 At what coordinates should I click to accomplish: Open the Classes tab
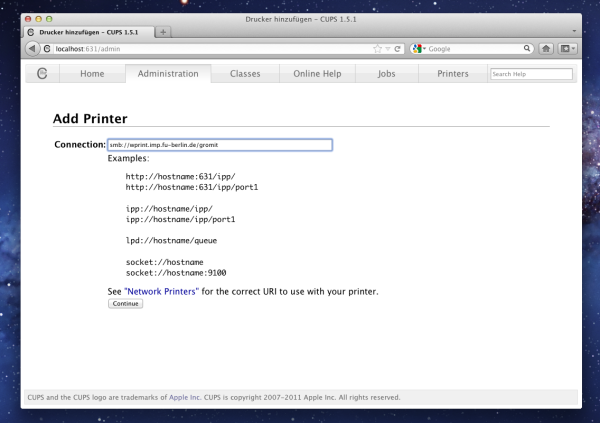245,73
